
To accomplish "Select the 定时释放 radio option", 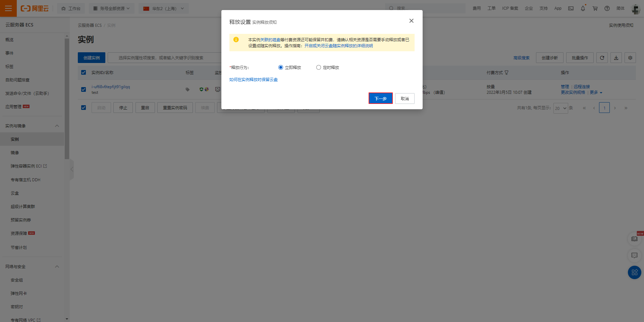I will click(x=319, y=67).
